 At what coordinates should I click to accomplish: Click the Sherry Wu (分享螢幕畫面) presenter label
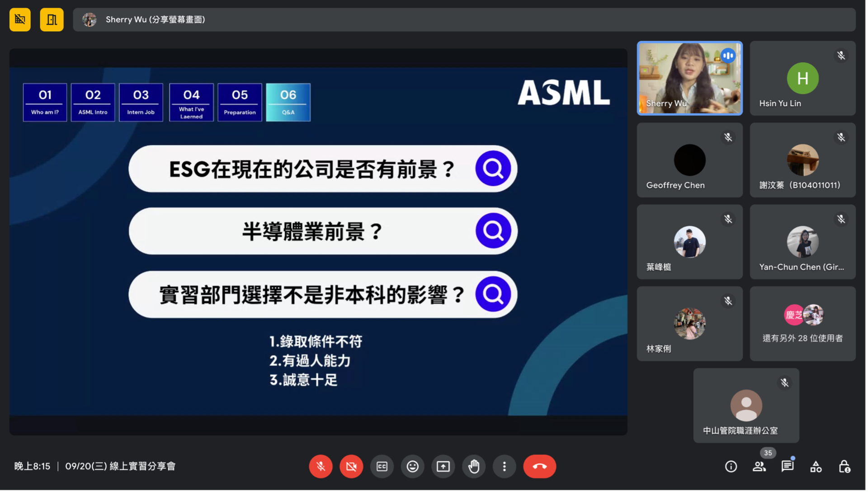point(156,19)
